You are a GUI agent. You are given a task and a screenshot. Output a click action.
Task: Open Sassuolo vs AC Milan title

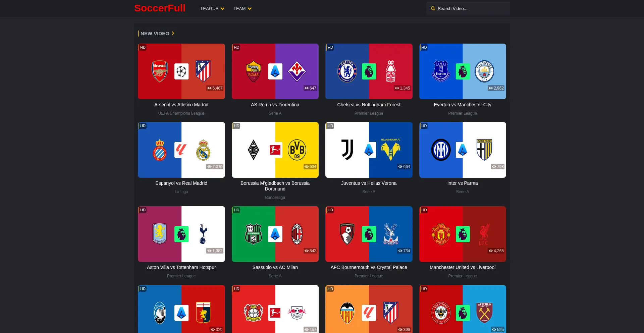pos(275,267)
